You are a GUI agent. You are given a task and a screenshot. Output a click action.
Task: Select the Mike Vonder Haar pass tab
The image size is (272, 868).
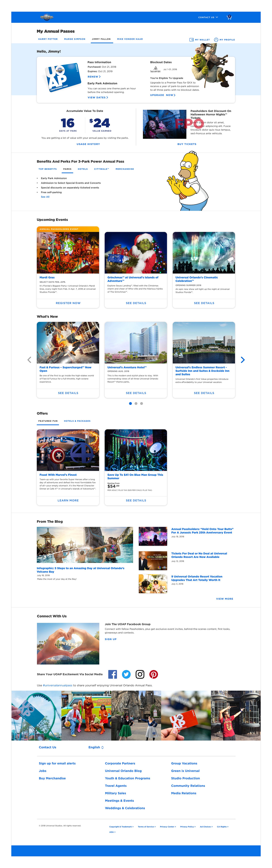pos(130,39)
